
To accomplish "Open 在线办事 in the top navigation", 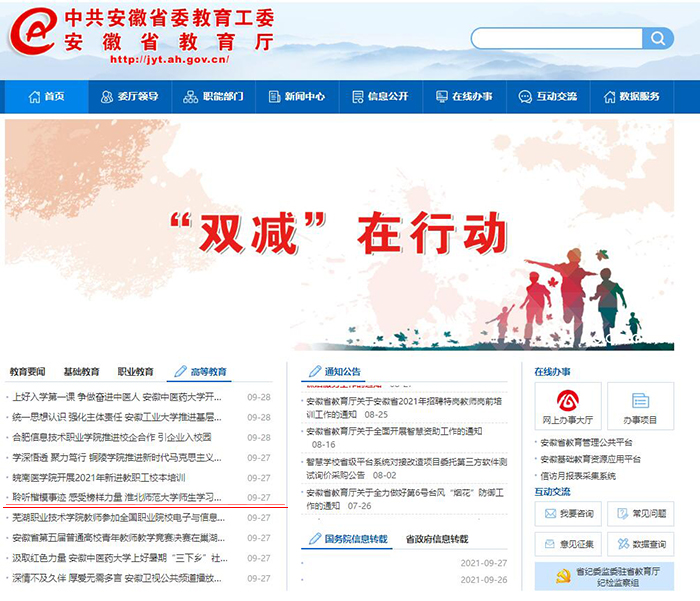I will [x=463, y=97].
